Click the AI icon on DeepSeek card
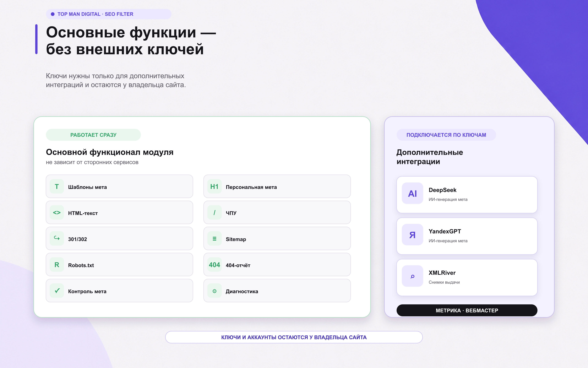 tap(412, 193)
